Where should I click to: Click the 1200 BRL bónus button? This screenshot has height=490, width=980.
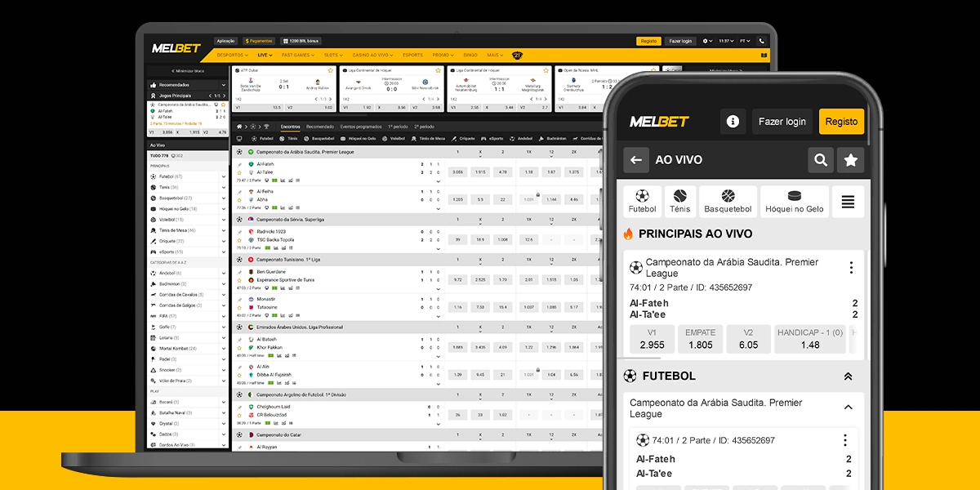301,41
